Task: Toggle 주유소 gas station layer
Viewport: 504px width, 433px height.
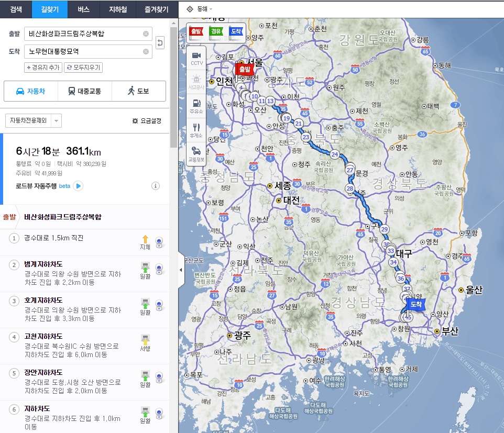Action: (196, 105)
